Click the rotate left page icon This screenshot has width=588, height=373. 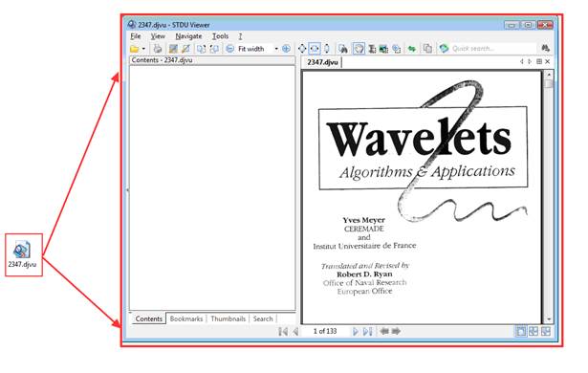(202, 49)
